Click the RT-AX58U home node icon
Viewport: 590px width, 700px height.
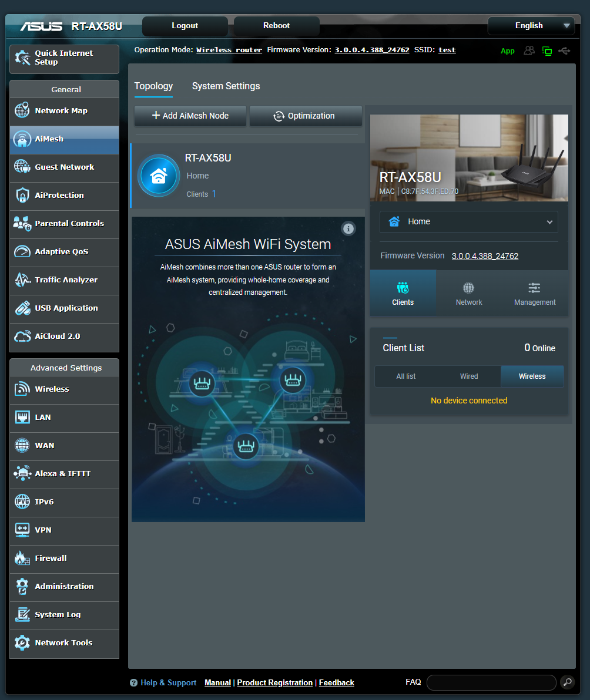(x=159, y=176)
